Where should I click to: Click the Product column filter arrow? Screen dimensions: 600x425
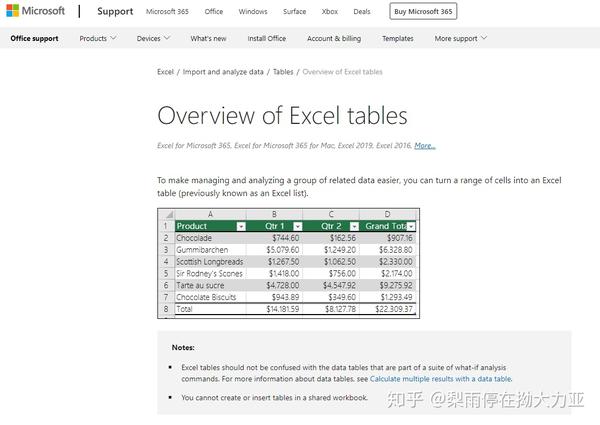point(241,226)
